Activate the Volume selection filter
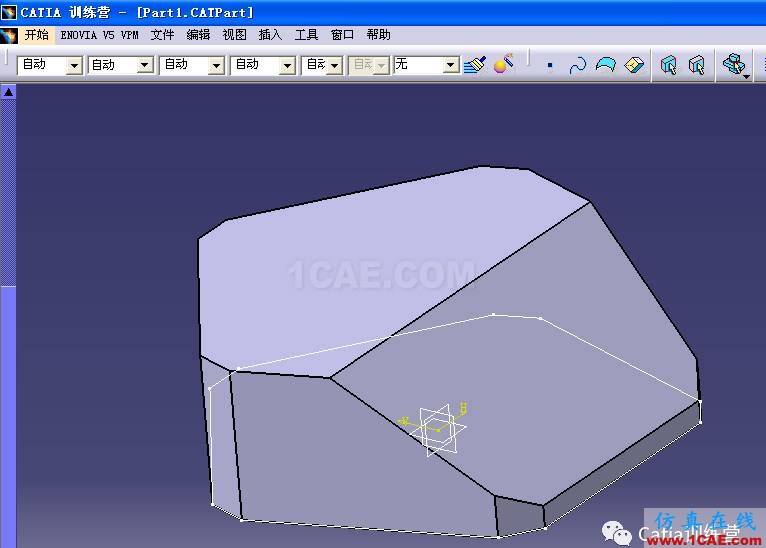766x548 pixels. [634, 65]
